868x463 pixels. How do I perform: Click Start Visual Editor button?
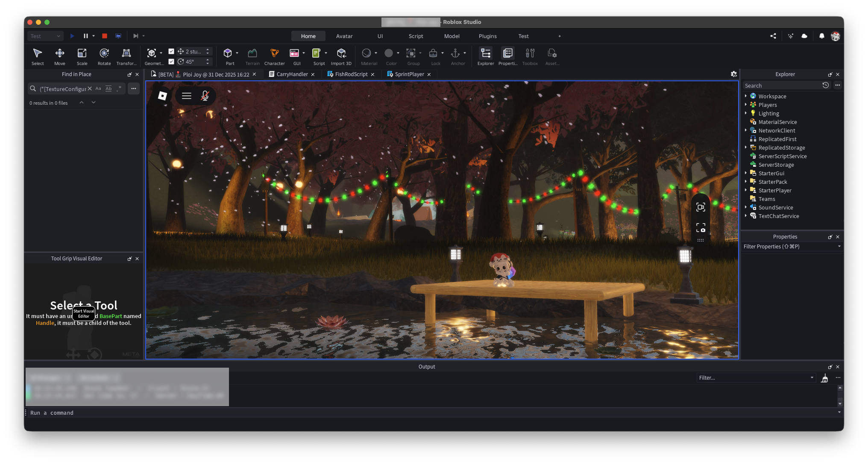[x=84, y=314]
